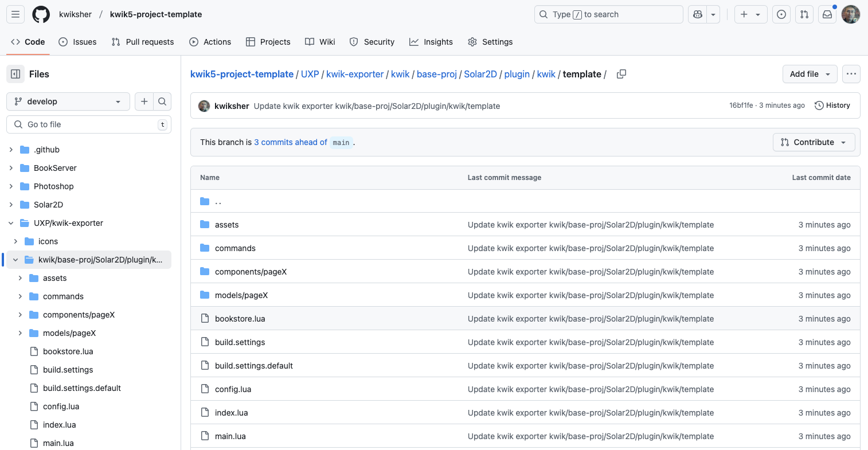The height and width of the screenshot is (450, 868).
Task: Open the Copilot chat icon
Action: point(698,14)
